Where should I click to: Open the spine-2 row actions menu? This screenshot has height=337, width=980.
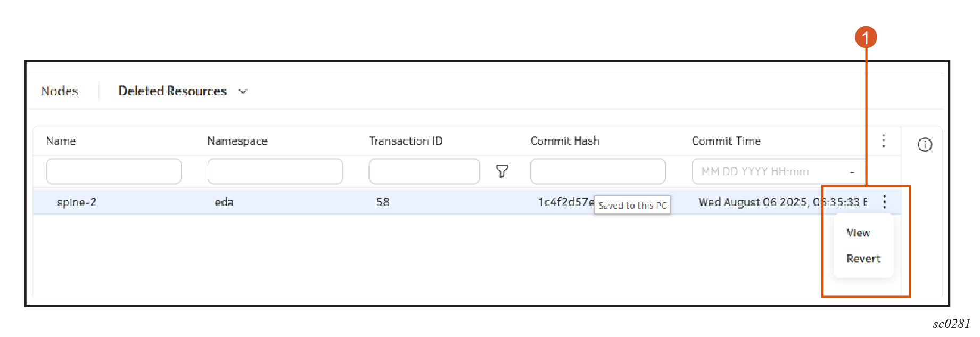[x=884, y=202]
